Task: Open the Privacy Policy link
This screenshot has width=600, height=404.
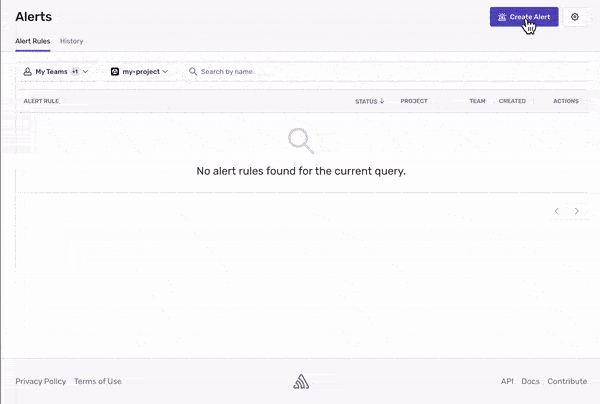Action: 40,381
